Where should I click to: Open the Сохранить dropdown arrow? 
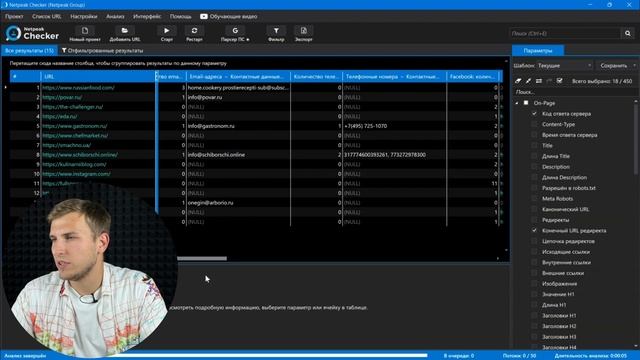coord(634,65)
